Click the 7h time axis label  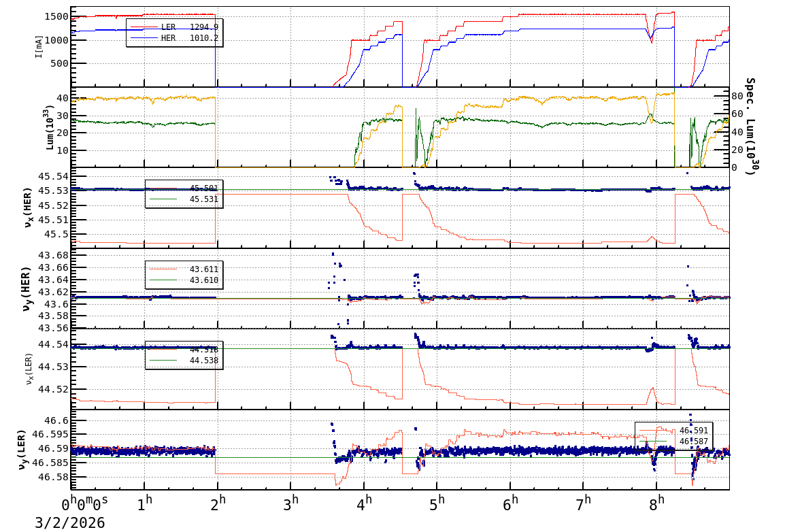point(583,503)
